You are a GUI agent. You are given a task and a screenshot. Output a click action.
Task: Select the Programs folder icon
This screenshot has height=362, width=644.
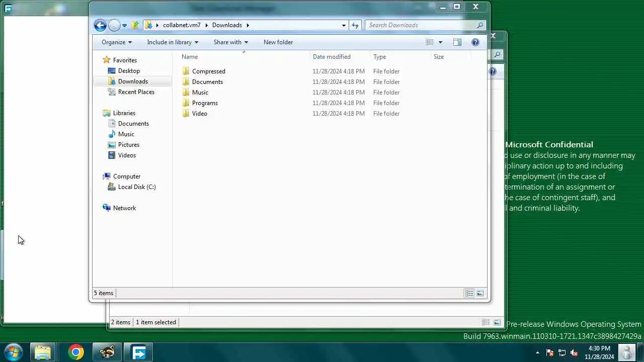tap(186, 103)
